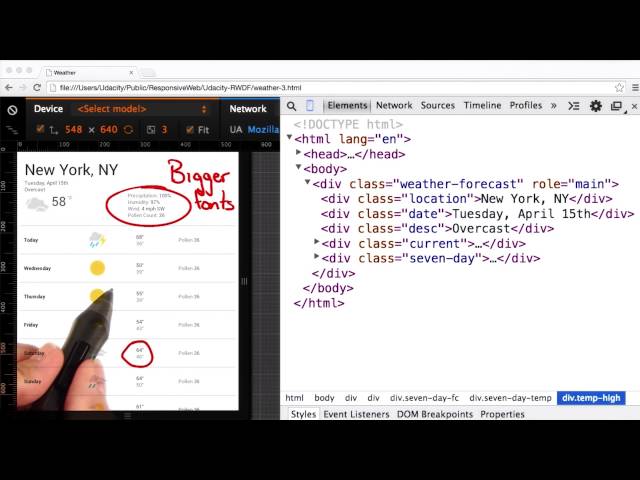The image size is (640, 480).
Task: Select the div class desc line
Action: pyautogui.click(x=437, y=229)
